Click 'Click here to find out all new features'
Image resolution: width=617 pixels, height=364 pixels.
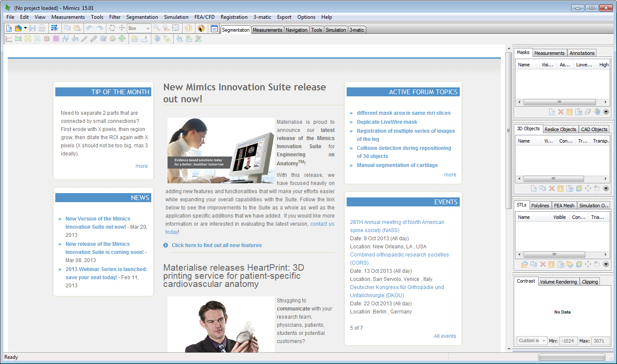click(x=216, y=245)
